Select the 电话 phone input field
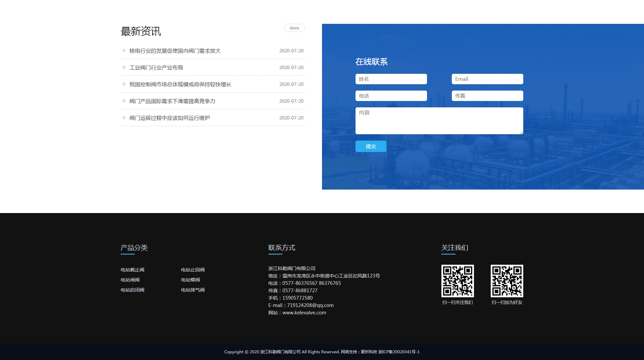Screen dimensions: 644x360 click(391, 96)
